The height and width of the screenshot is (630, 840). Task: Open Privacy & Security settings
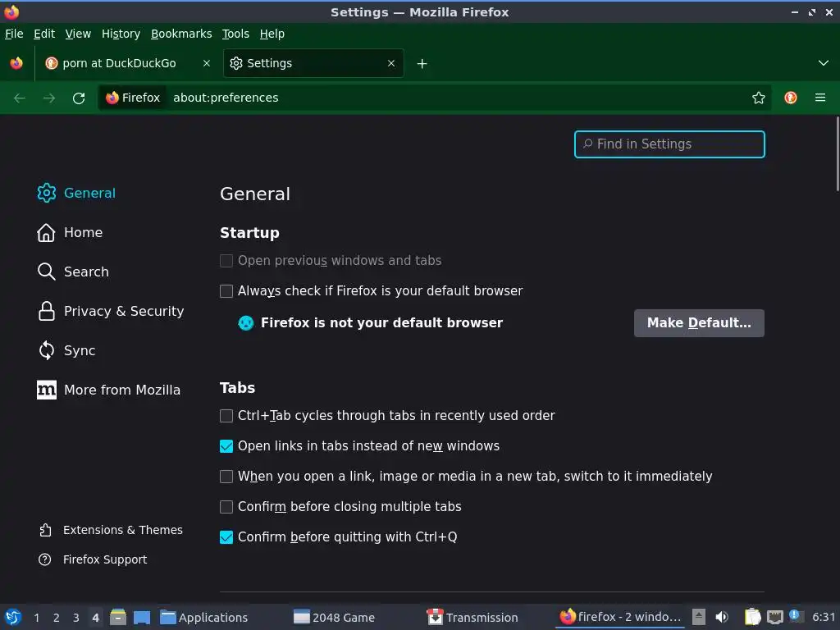[x=111, y=311]
